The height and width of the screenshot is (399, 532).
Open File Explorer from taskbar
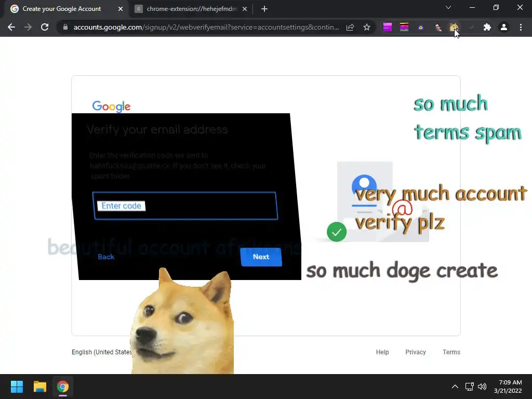(x=39, y=387)
